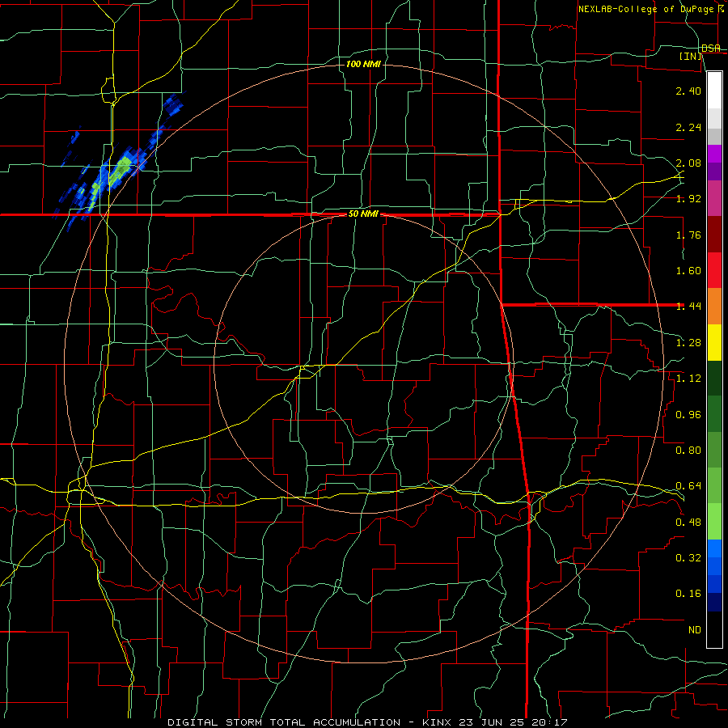Select the light blue swatch near 0.32
The height and width of the screenshot is (728, 728).
click(714, 548)
